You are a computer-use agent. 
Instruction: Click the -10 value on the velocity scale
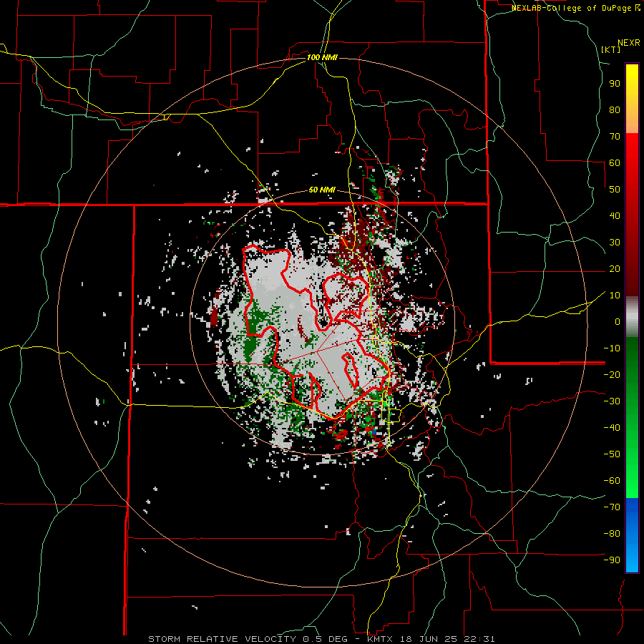point(612,348)
